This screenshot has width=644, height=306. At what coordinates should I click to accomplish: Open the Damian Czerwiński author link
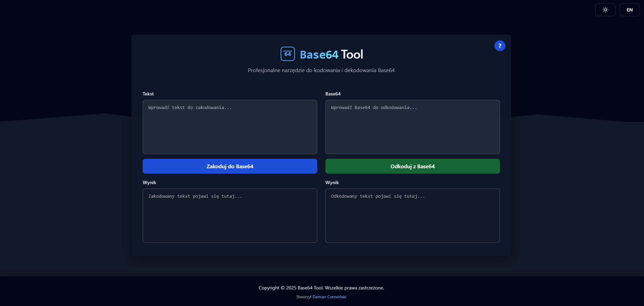(329, 297)
